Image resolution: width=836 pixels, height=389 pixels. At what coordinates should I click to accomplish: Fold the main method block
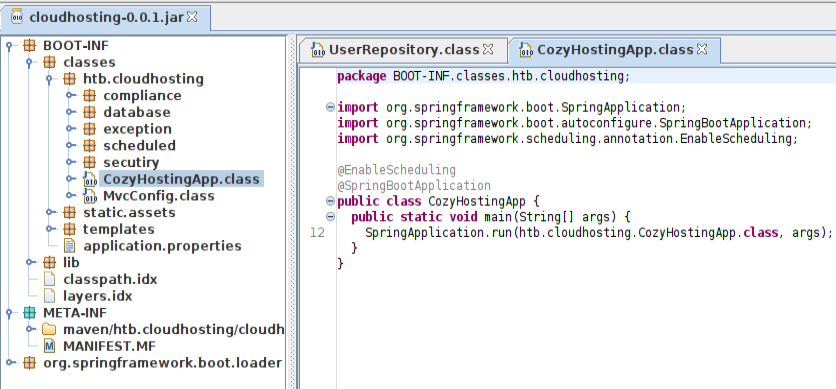330,217
